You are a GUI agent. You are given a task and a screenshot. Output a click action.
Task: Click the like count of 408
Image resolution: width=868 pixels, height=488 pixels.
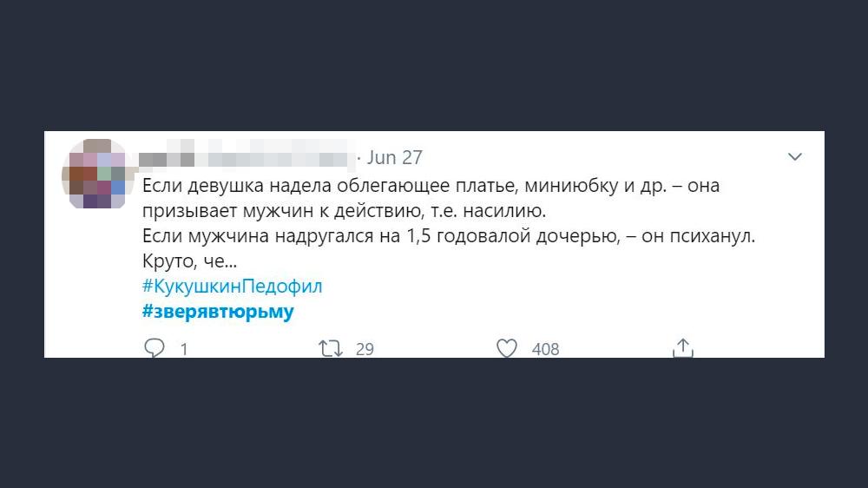[545, 349]
